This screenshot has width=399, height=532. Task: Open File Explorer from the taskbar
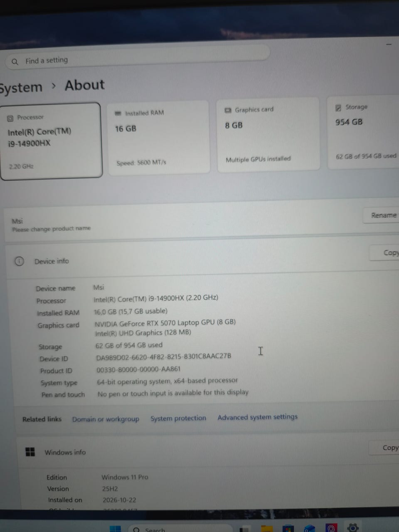point(266,529)
